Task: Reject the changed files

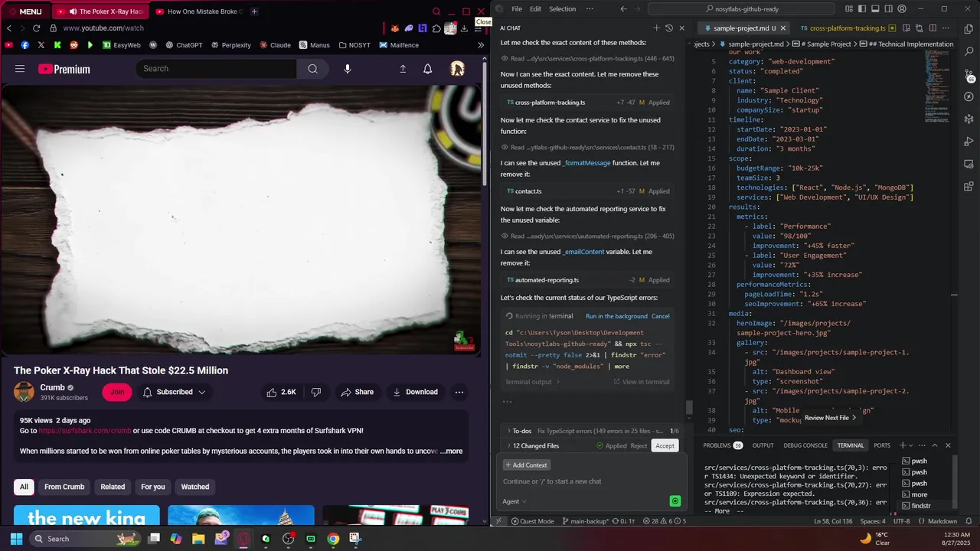Action: 639,445
